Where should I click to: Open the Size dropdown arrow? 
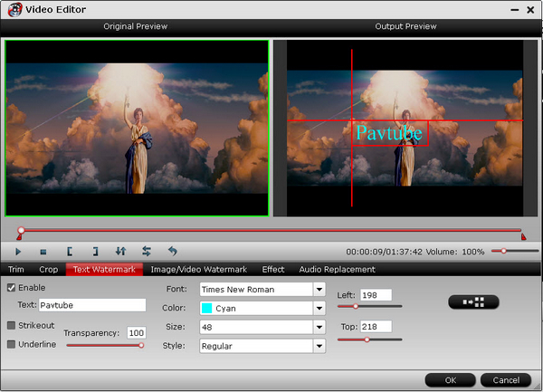pyautogui.click(x=319, y=327)
